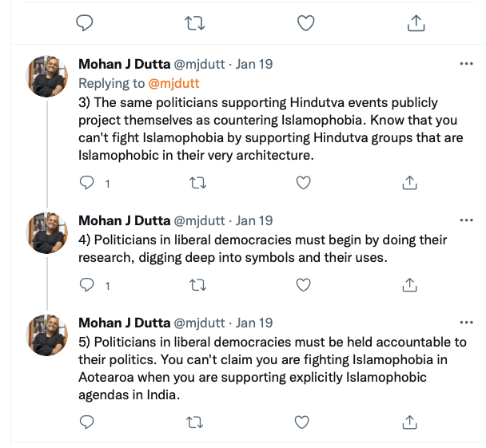Like tweet 3 about Hindutva groups
The width and height of the screenshot is (486, 448).
pos(303,183)
